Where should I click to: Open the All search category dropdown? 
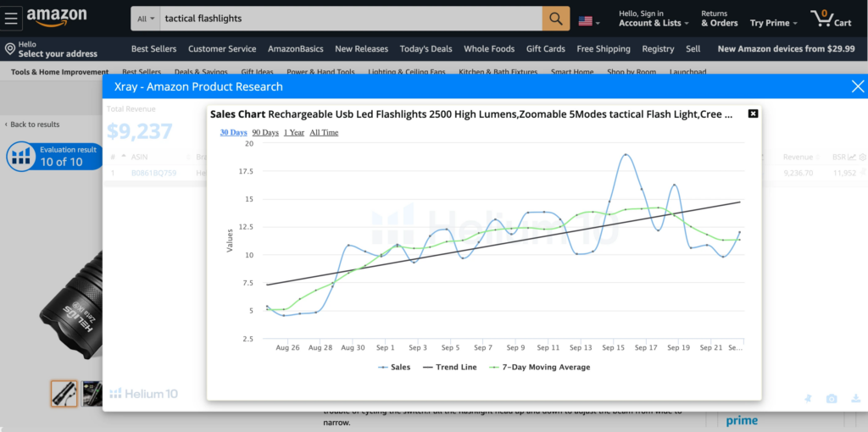pos(146,19)
